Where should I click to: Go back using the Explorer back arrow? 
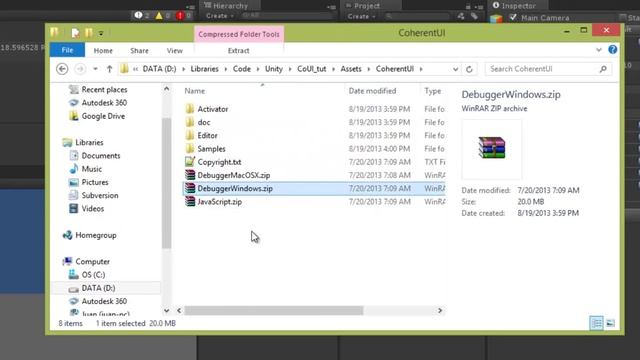click(x=62, y=69)
